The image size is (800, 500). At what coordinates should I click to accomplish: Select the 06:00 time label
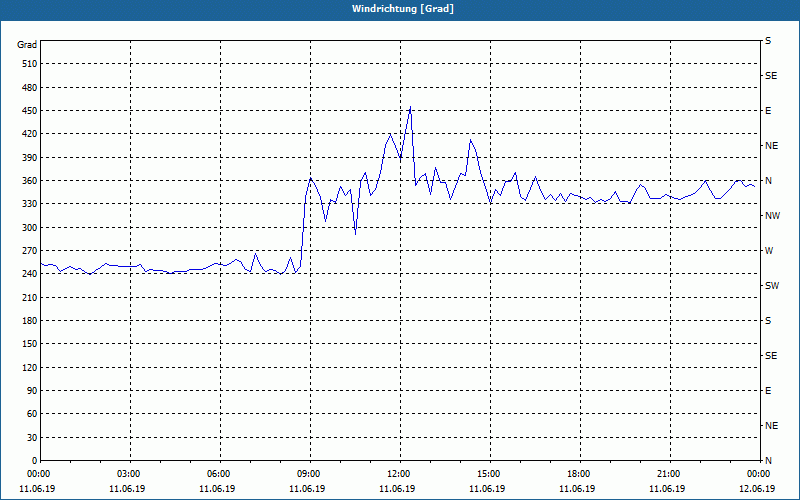[220, 474]
